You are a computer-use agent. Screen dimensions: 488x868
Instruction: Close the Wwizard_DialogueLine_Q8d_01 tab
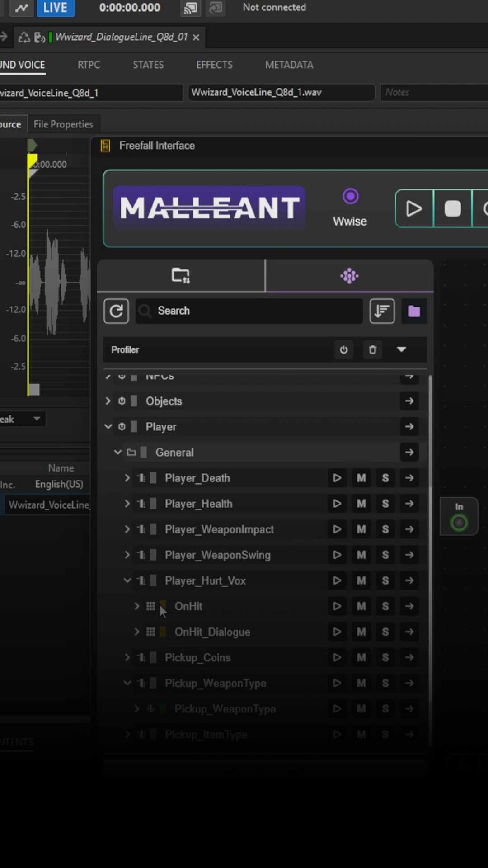(x=196, y=38)
